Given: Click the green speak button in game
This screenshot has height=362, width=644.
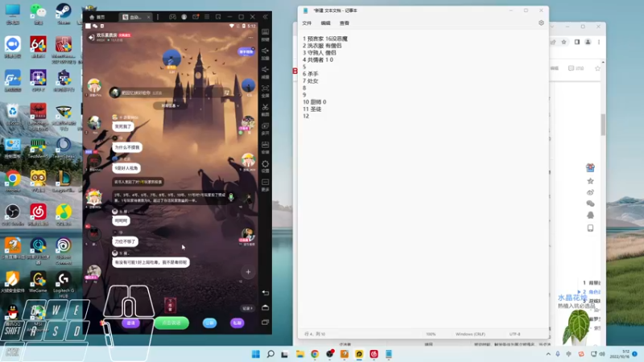Looking at the screenshot, I should (171, 323).
